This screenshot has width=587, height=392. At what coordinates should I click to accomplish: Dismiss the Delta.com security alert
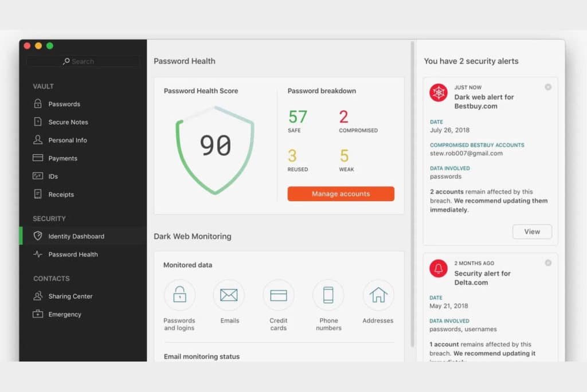click(x=548, y=262)
